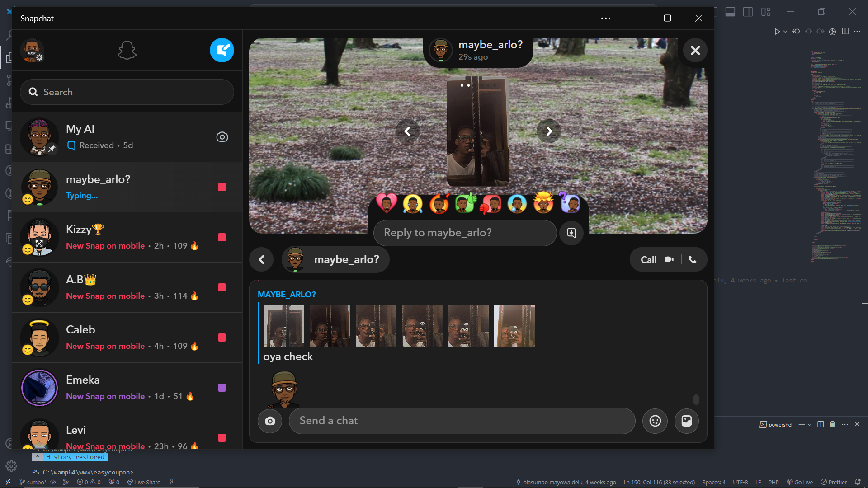The height and width of the screenshot is (488, 868).
Task: React with the thumbs-up Bitmoji
Action: pos(465,203)
